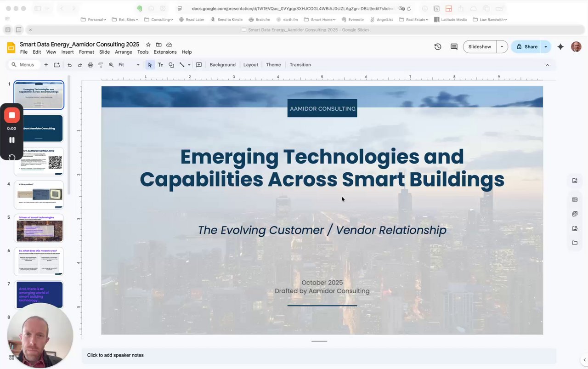Open the comments panel icon
The image size is (588, 369).
click(x=454, y=47)
